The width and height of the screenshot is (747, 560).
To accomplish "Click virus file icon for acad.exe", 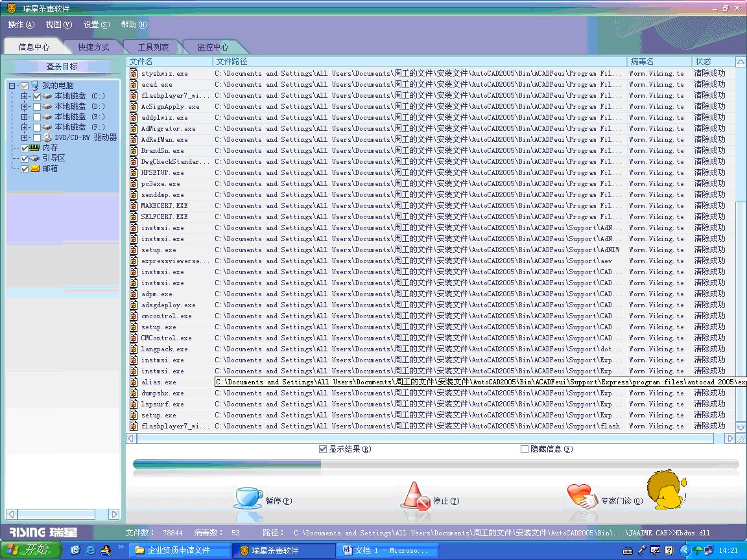I will tap(134, 84).
